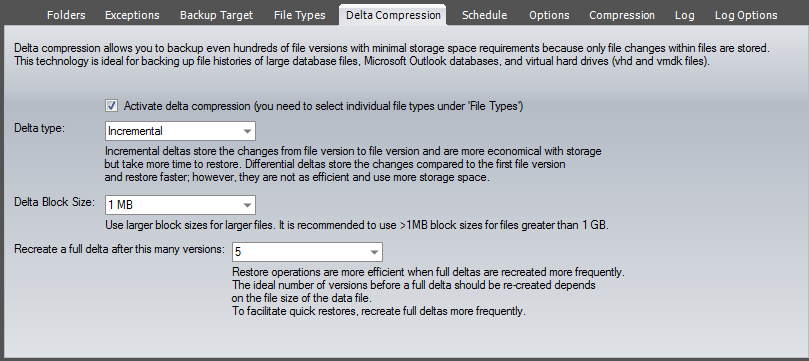Switch to the Folders tab
The image size is (809, 361).
(x=66, y=15)
